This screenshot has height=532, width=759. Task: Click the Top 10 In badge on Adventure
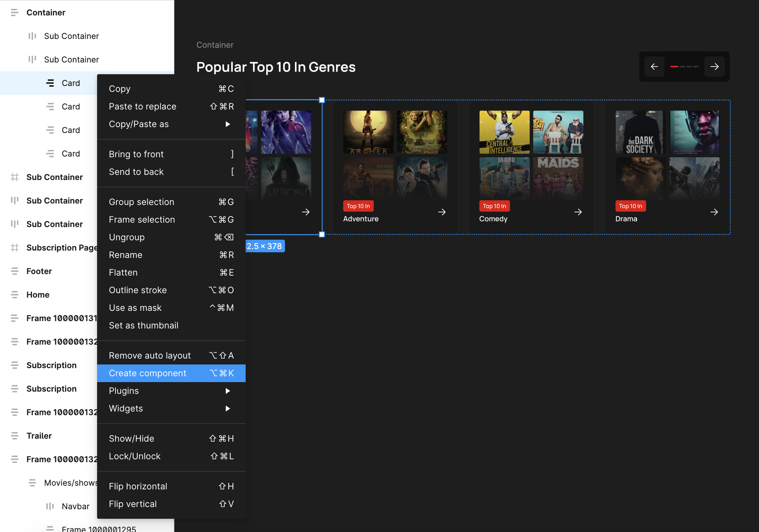coord(358,206)
